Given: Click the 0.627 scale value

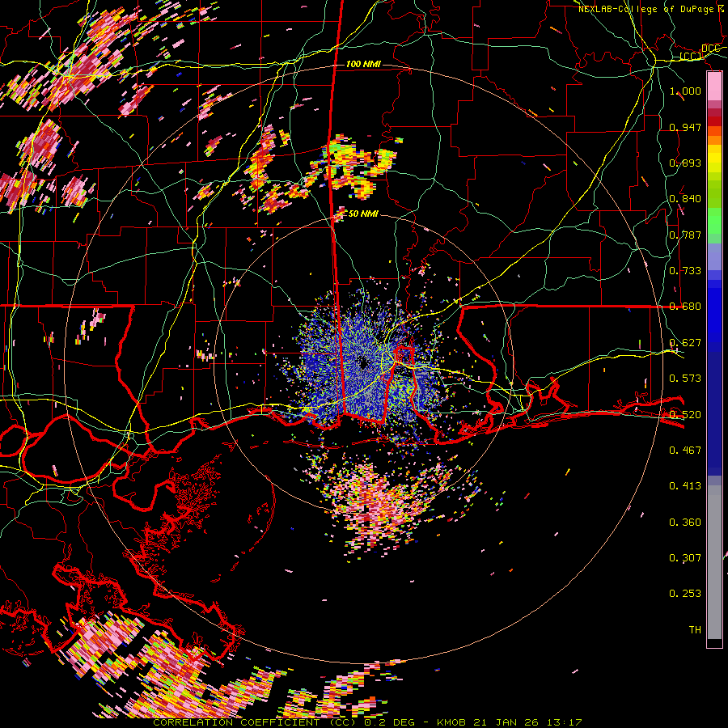Looking at the screenshot, I should 685,342.
